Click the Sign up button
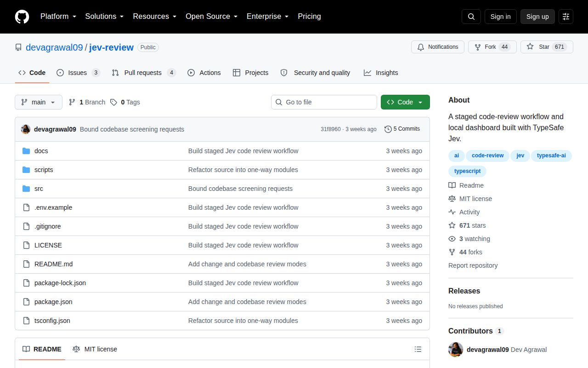The width and height of the screenshot is (588, 368). (537, 17)
